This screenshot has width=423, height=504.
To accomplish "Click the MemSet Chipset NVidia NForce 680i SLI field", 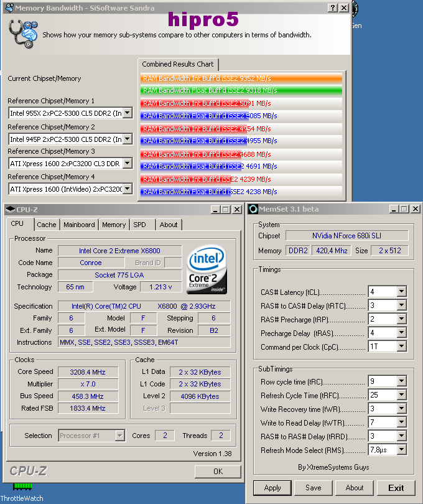I will [346, 236].
